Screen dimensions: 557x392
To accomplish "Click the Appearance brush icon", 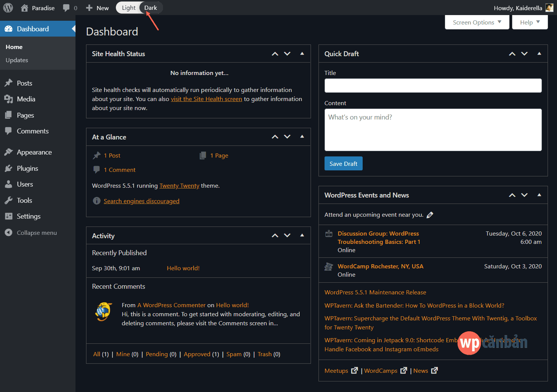I will pyautogui.click(x=8, y=152).
